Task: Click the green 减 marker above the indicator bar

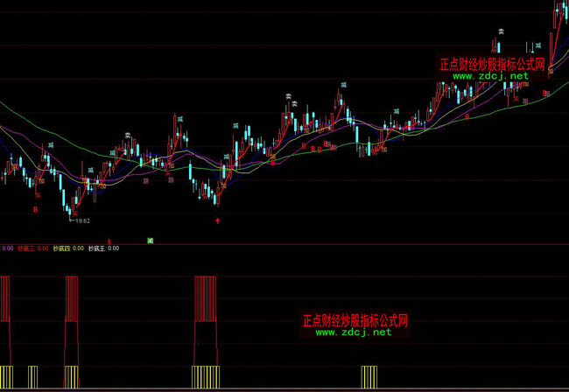Action: click(x=151, y=239)
